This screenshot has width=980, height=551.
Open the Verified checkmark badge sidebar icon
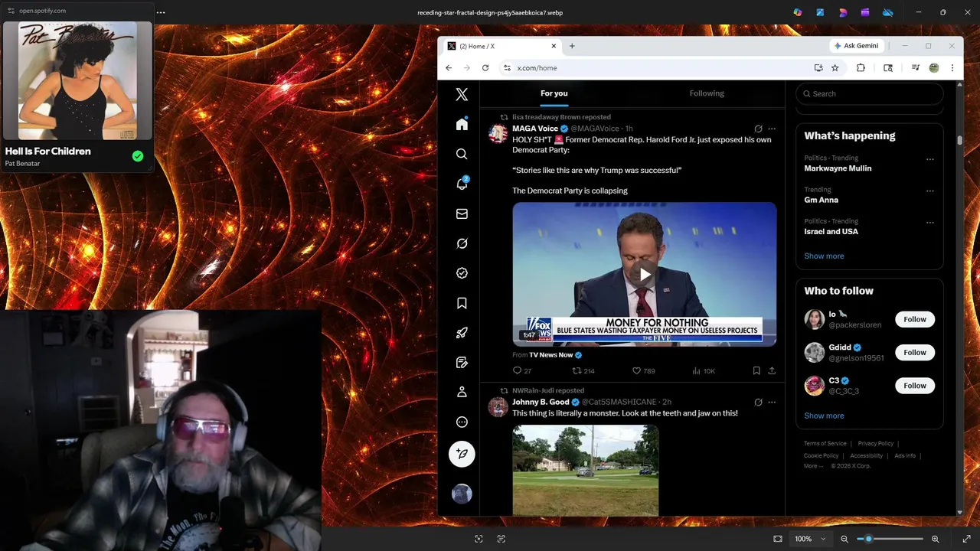click(462, 273)
